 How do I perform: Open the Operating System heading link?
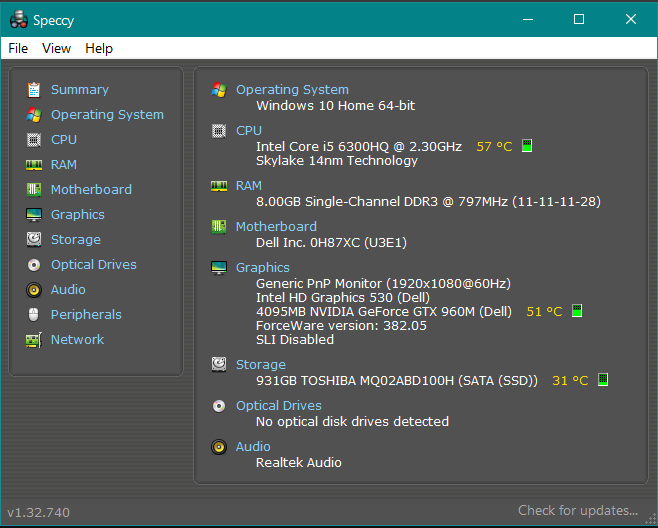pos(292,90)
